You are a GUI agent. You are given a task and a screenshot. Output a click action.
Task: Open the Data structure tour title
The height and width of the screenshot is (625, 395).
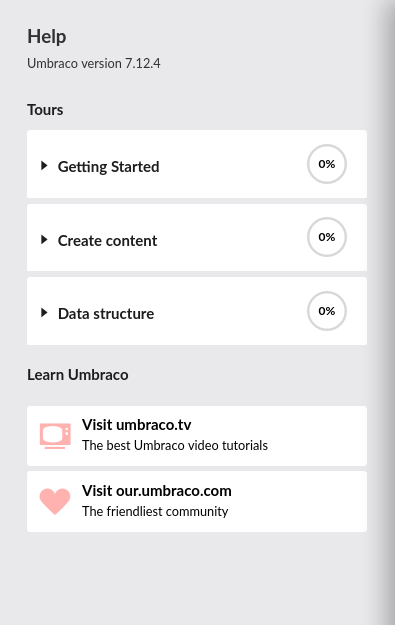(106, 314)
